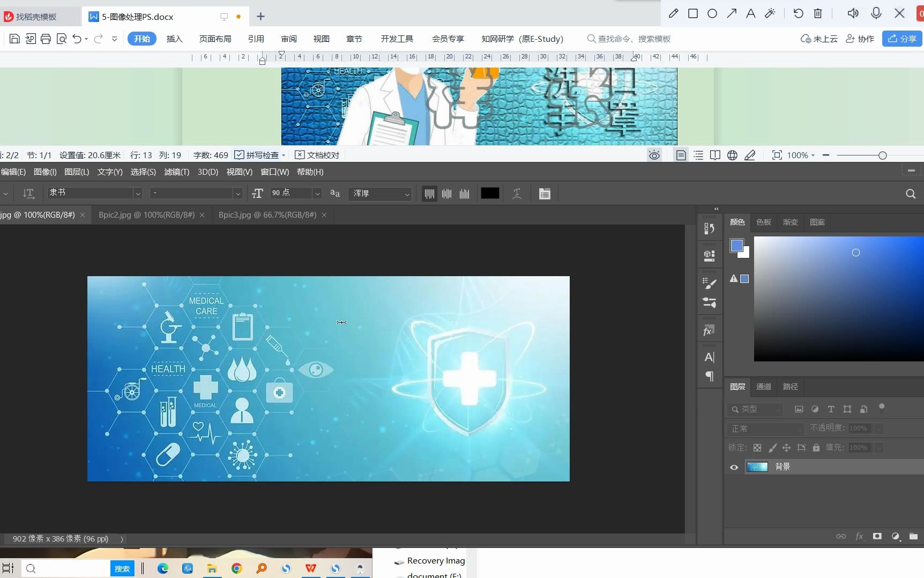Viewport: 924px width, 578px height.
Task: Click the print preview icon in WPS
Action: pos(62,39)
